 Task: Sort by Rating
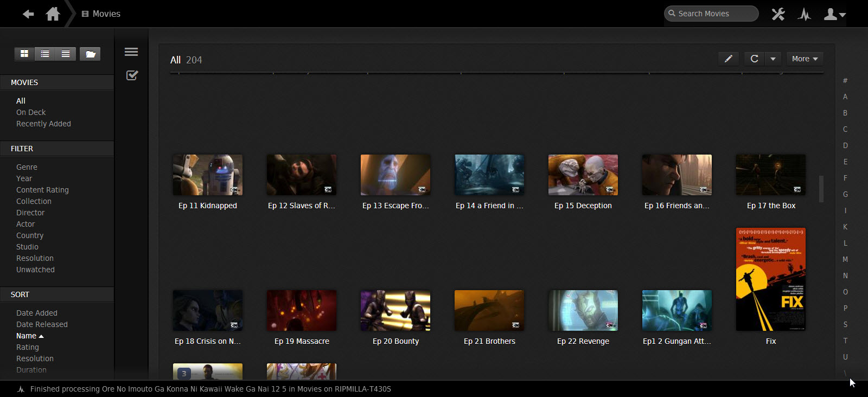pos(27,347)
